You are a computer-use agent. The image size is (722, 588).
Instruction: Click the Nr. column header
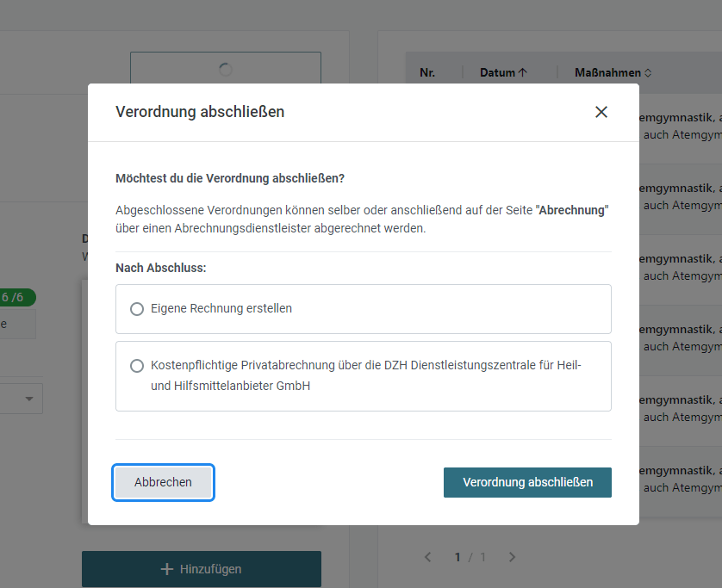click(427, 72)
